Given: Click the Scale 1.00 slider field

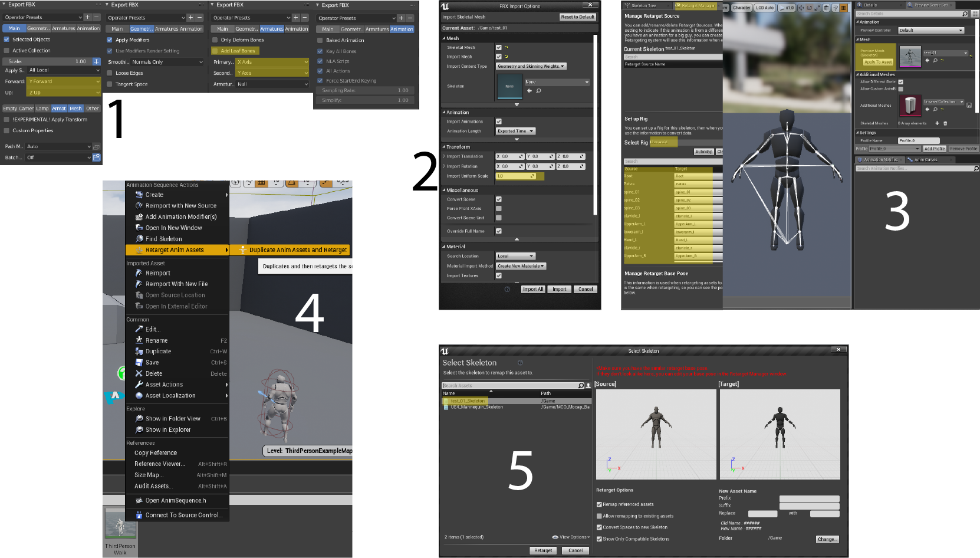Looking at the screenshot, I should click(x=47, y=61).
